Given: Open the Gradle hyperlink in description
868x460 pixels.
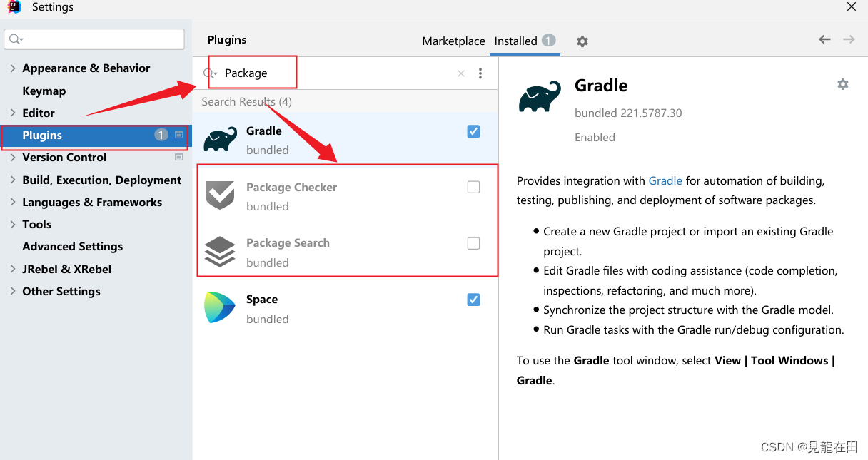Looking at the screenshot, I should pyautogui.click(x=665, y=181).
